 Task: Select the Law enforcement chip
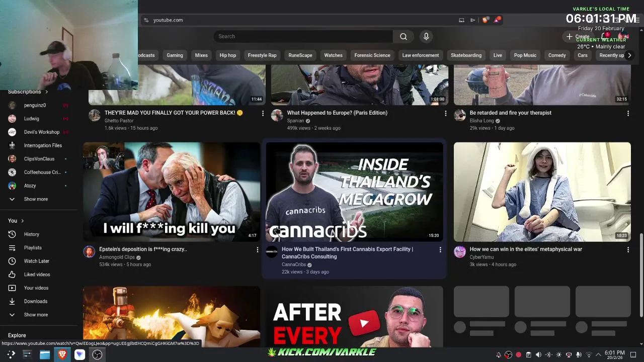point(421,55)
